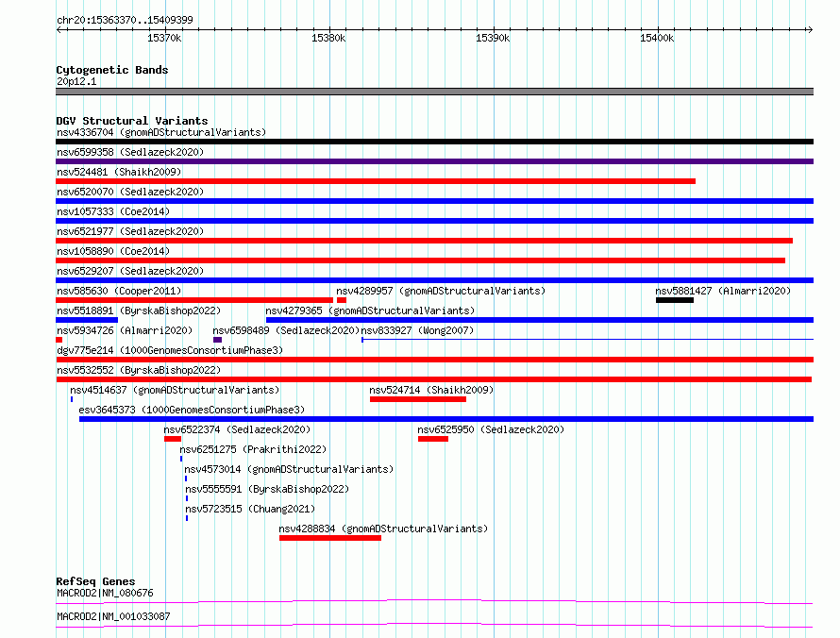This screenshot has height=638, width=840.
Task: Click the chr20:15363370..15409399 coordinates text
Action: tap(125, 20)
